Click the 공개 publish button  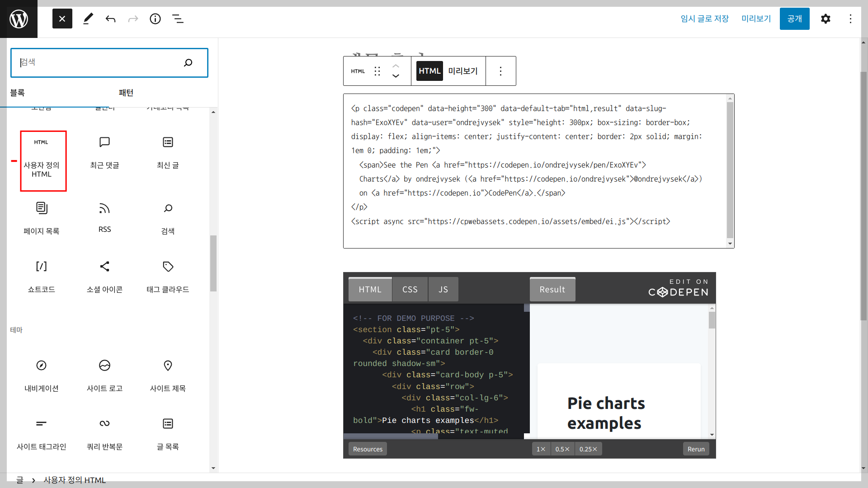794,19
